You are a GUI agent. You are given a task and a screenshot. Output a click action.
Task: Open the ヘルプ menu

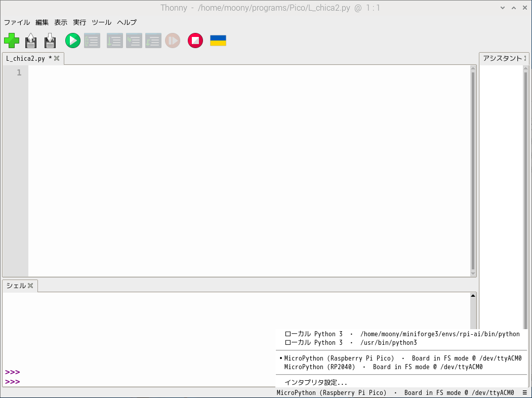127,22
